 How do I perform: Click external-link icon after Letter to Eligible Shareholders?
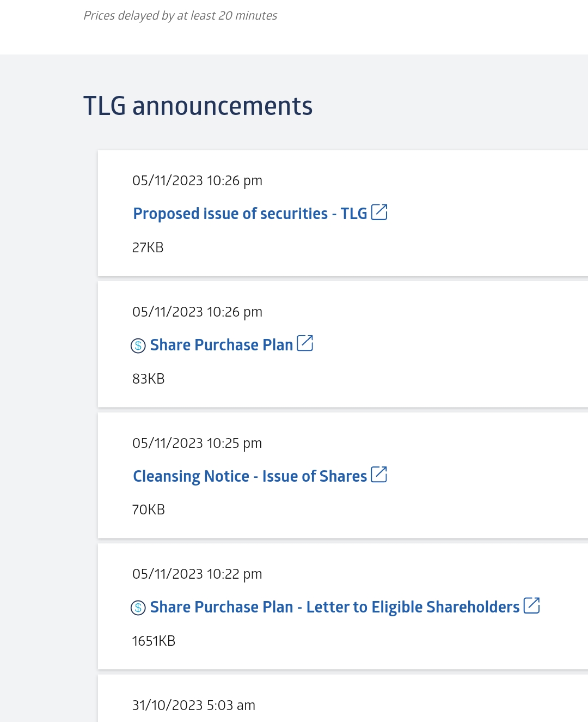[x=531, y=605]
